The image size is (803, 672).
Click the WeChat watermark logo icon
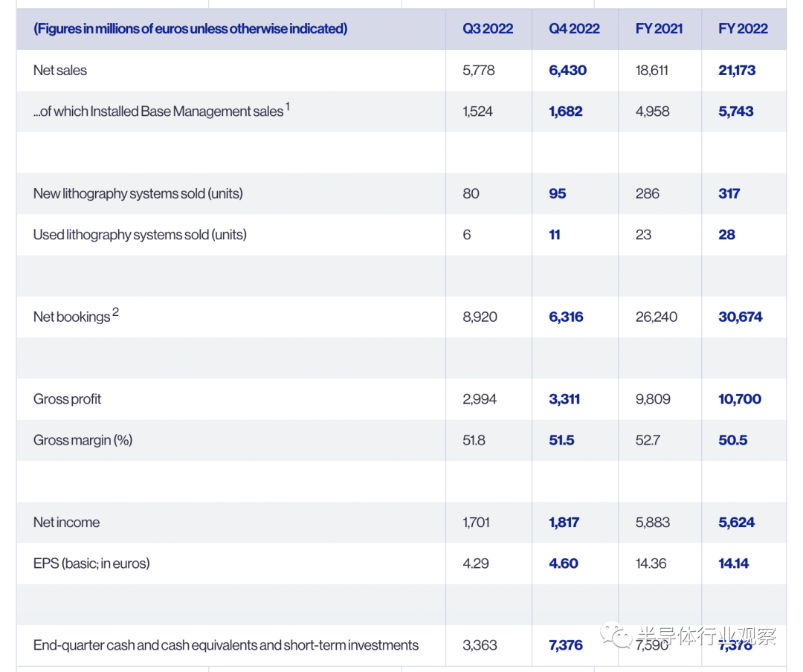tap(616, 635)
